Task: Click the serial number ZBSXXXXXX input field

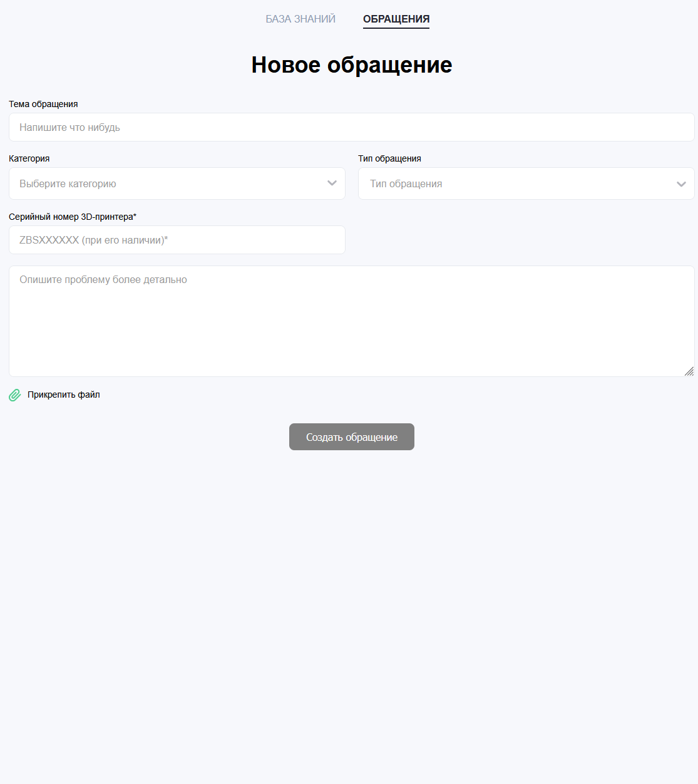Action: tap(177, 240)
